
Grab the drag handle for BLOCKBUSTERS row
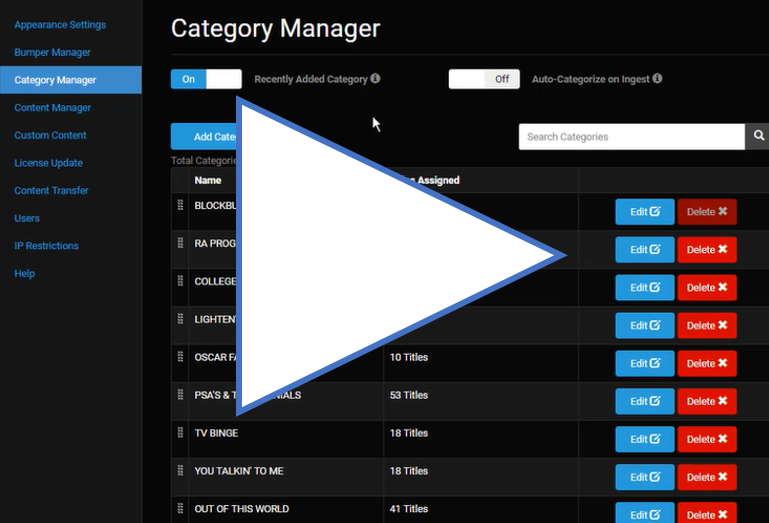click(x=181, y=205)
